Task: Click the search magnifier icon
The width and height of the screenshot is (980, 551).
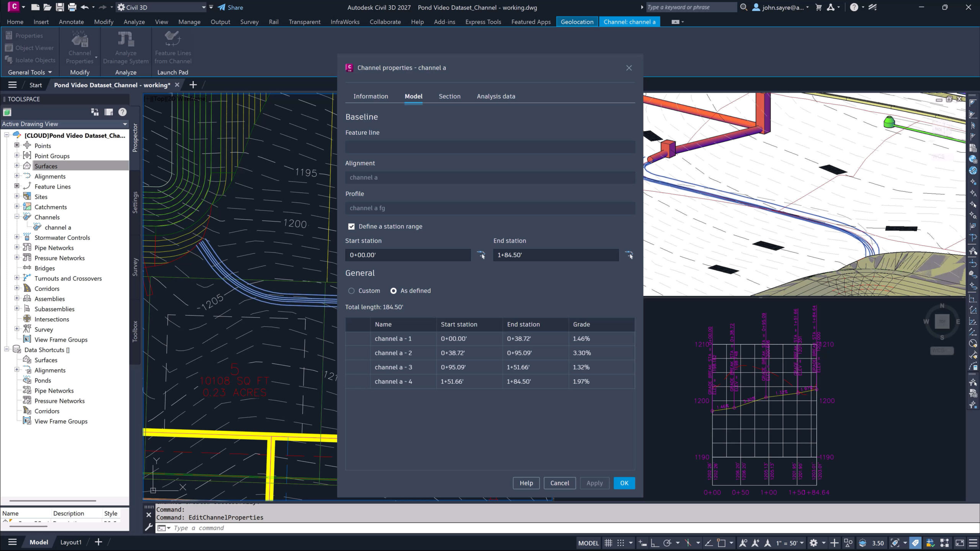Action: coord(743,7)
